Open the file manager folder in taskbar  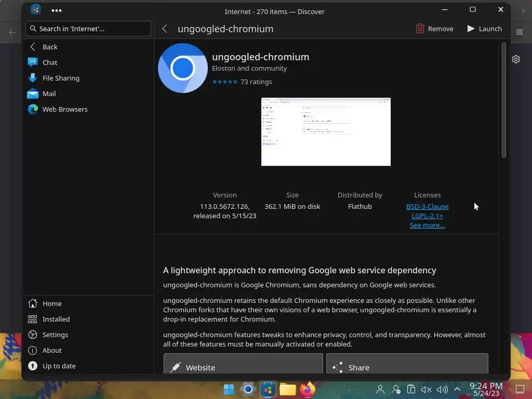(288, 389)
